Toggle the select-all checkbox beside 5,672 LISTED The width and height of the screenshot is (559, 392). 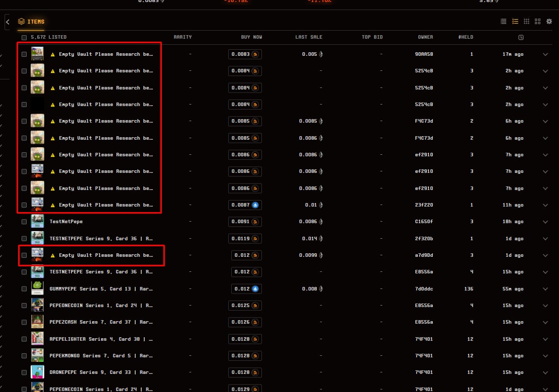click(x=24, y=37)
